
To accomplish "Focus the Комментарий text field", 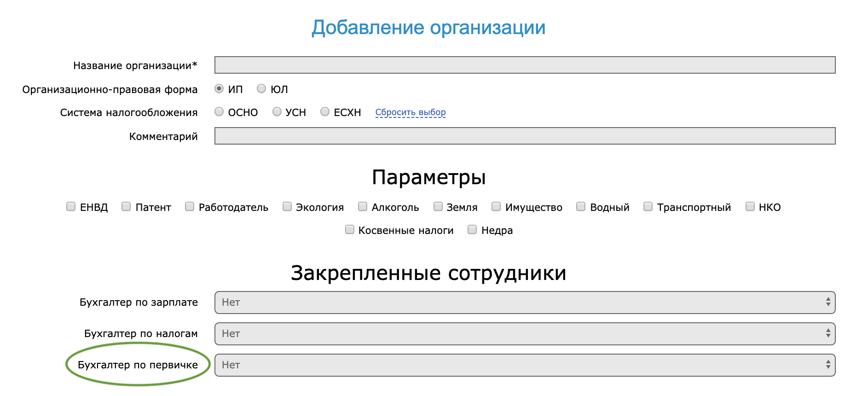I will [x=525, y=136].
